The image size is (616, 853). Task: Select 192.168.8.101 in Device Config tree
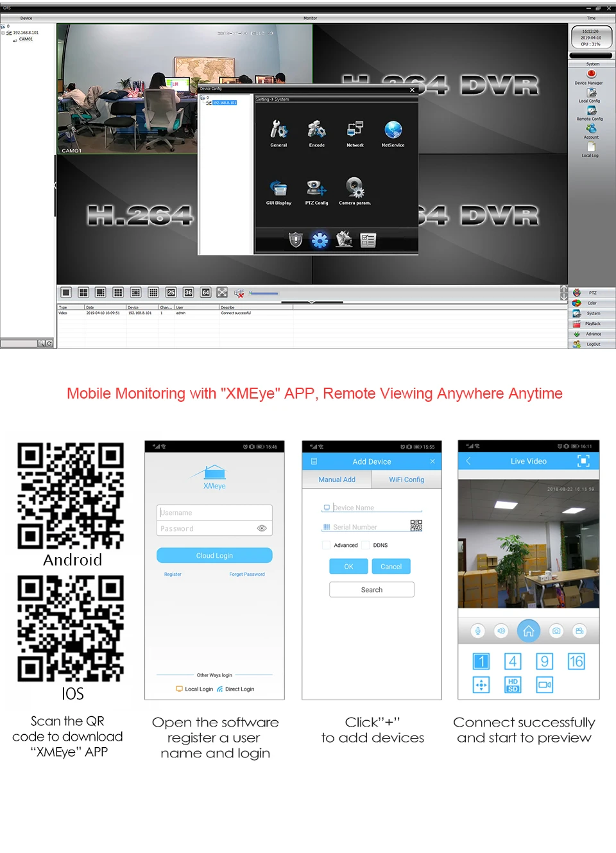pos(225,103)
